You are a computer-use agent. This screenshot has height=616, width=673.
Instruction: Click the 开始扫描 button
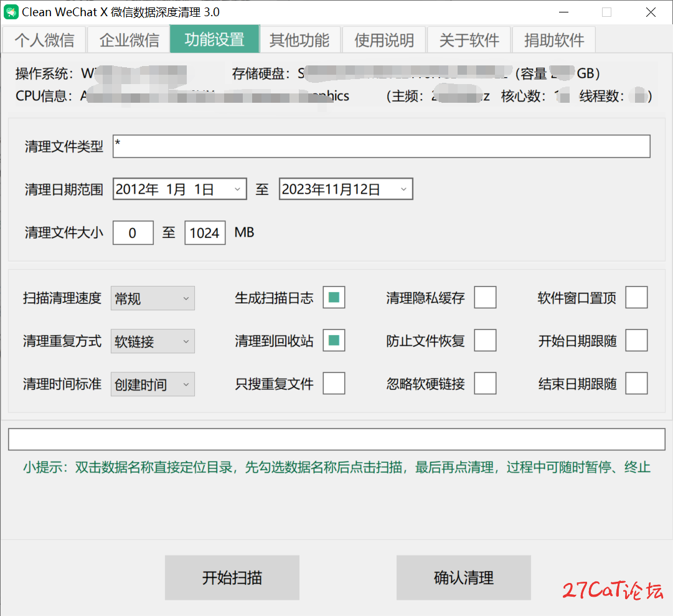point(232,578)
